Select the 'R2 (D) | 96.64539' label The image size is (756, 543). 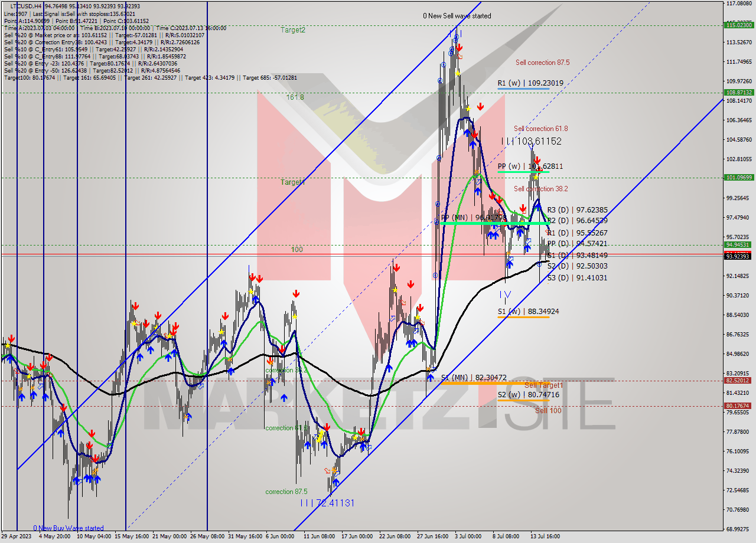[577, 221]
